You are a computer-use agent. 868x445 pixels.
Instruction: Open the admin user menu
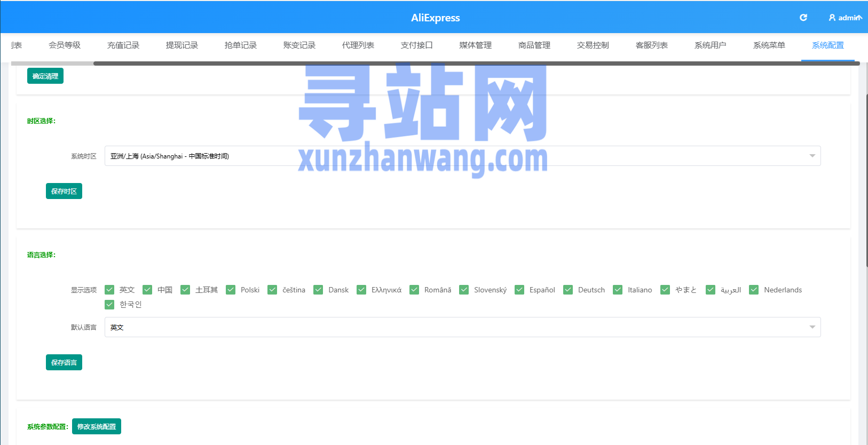pyautogui.click(x=845, y=18)
